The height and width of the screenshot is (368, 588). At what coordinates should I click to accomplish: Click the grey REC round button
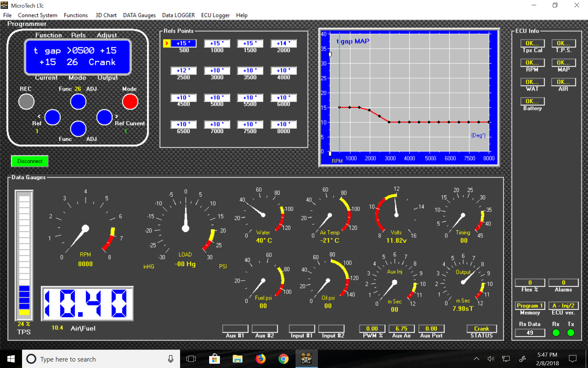[26, 102]
